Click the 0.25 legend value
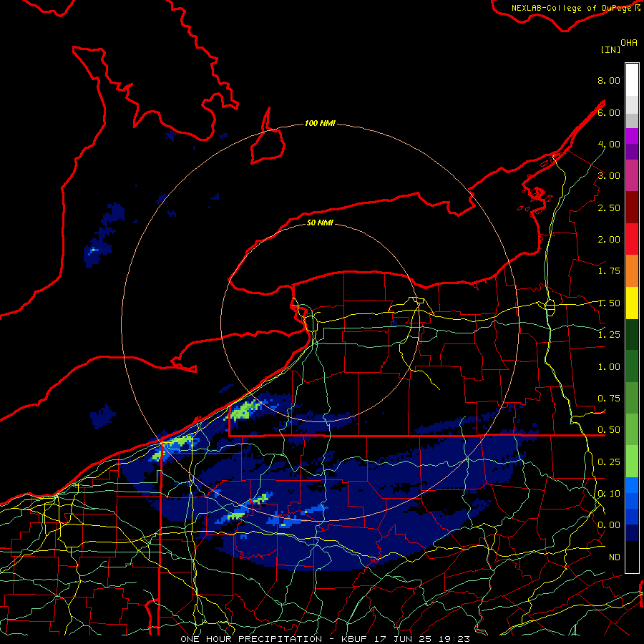 [609, 462]
